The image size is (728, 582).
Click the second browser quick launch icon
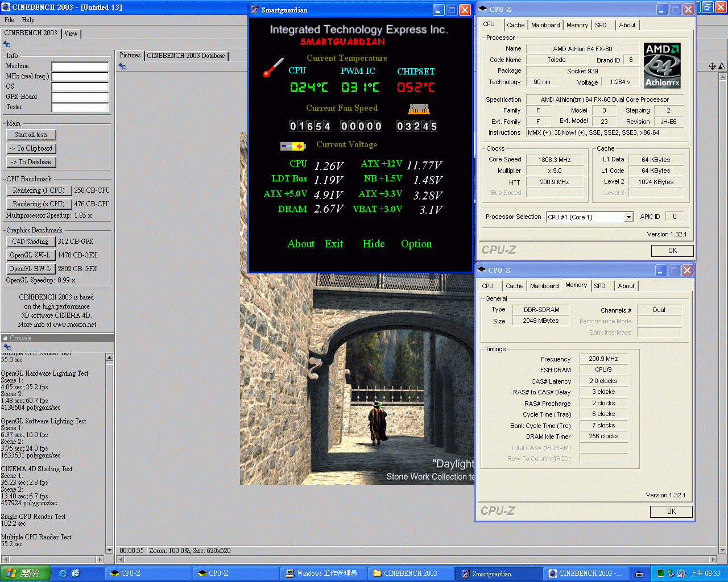coord(76,573)
